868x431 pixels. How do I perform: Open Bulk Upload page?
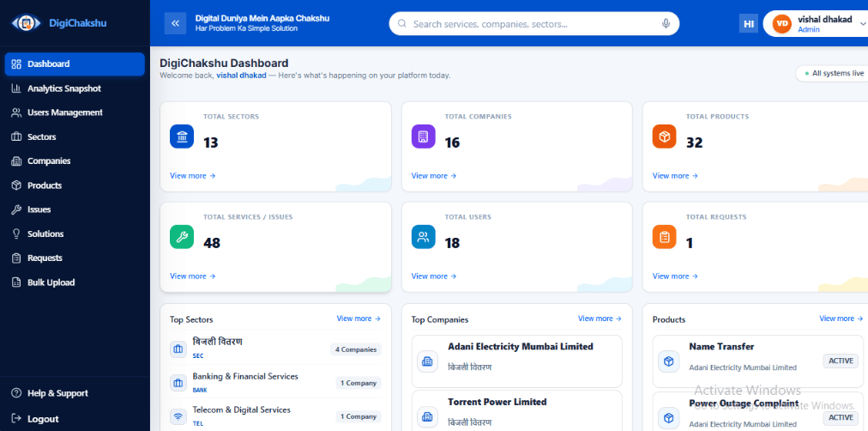point(75,282)
